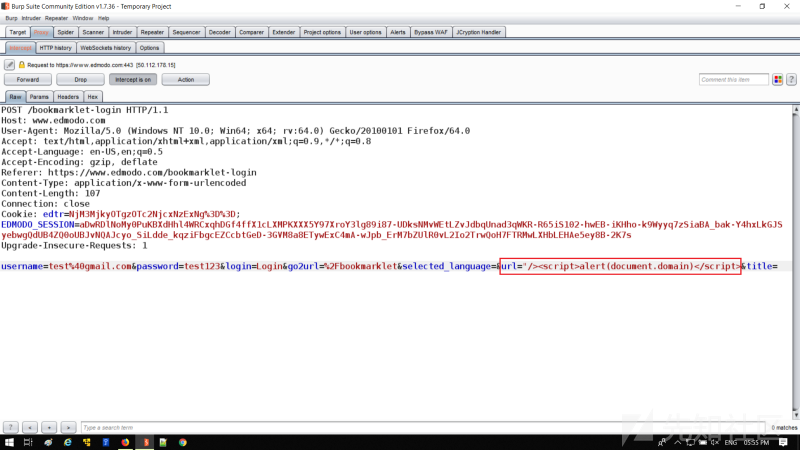Image resolution: width=800 pixels, height=450 pixels.
Task: Open the Repeater tool tab
Action: point(152,32)
